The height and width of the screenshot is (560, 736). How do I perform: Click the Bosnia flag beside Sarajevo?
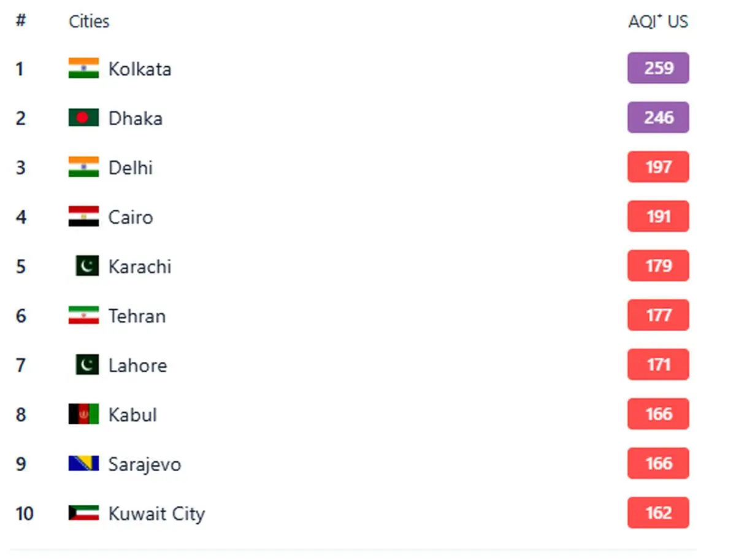click(x=83, y=464)
